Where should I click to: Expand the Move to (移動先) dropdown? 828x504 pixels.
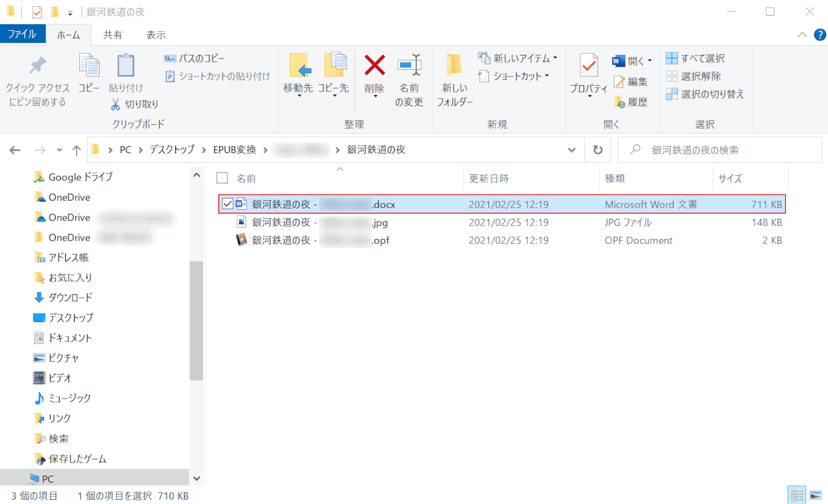(298, 96)
